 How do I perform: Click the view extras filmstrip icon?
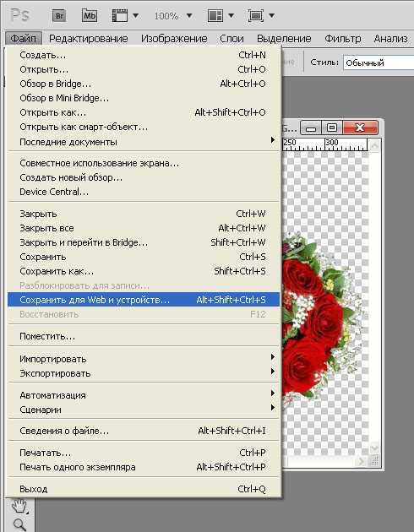click(119, 15)
